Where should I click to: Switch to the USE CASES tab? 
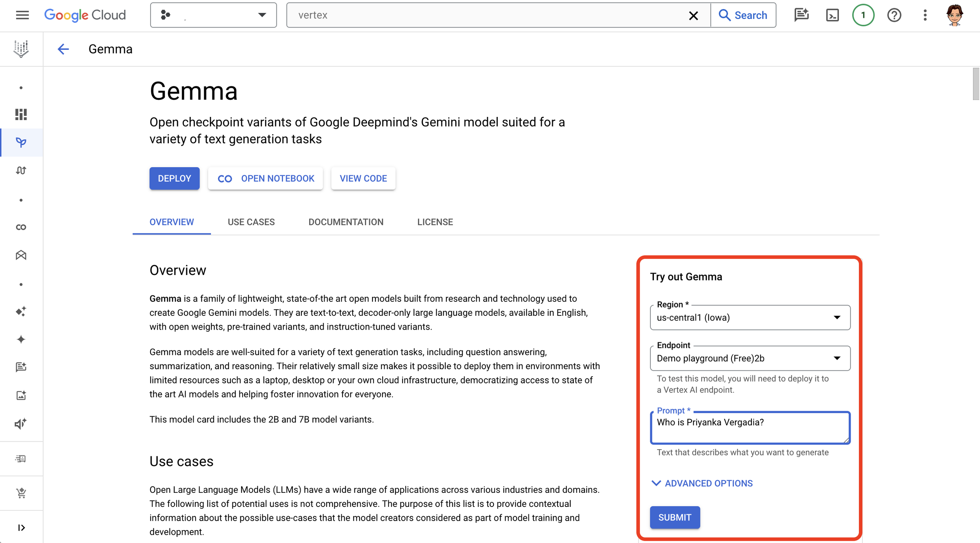point(251,222)
